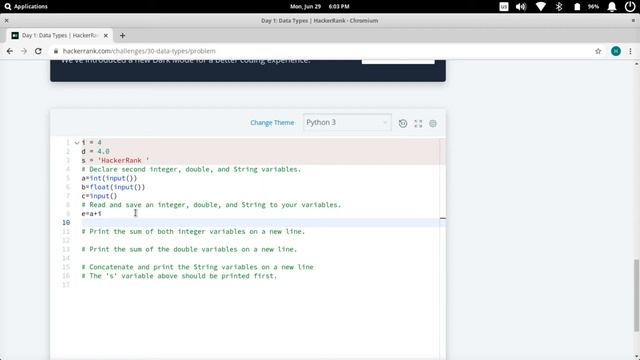Open the Python 3 language dropdown
The width and height of the screenshot is (640, 360).
[x=347, y=122]
